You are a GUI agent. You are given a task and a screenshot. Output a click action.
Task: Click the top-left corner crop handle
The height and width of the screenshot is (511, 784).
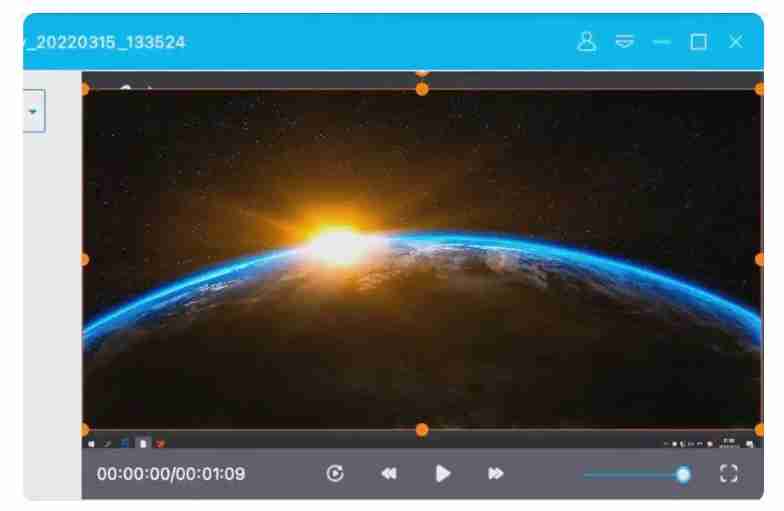(84, 90)
